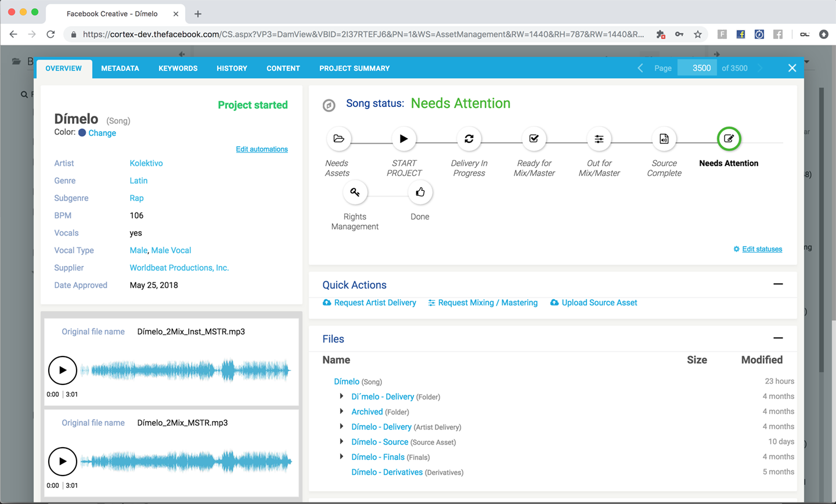The width and height of the screenshot is (836, 504).
Task: Open Edit statuses link
Action: (762, 249)
